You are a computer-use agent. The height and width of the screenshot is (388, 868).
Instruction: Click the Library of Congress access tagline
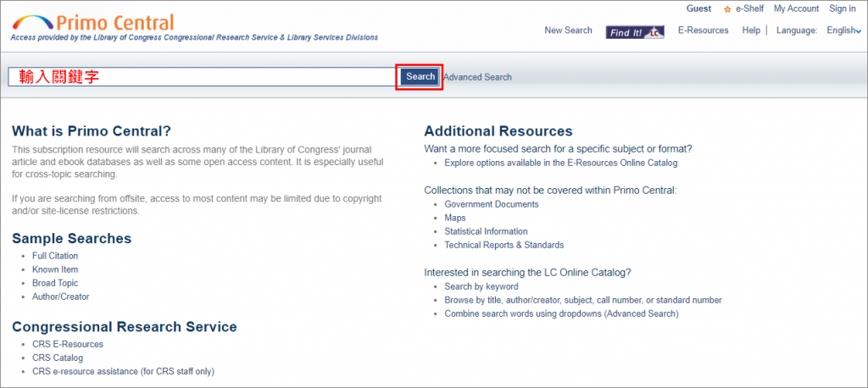click(x=194, y=37)
